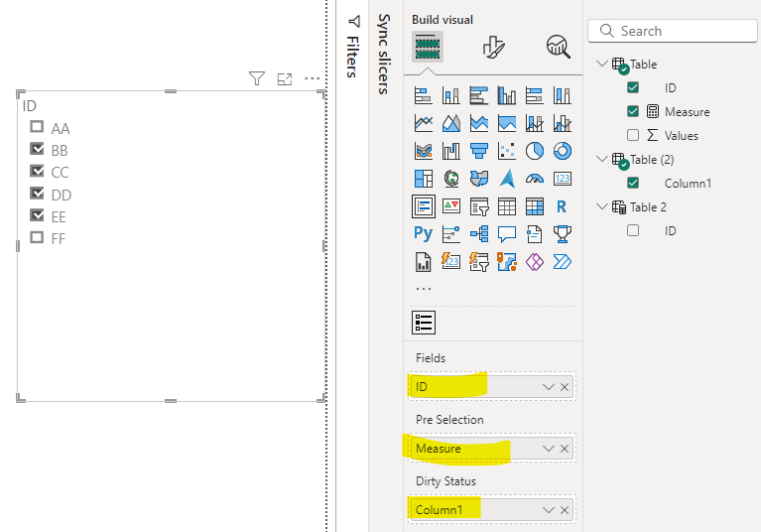The height and width of the screenshot is (532, 761).
Task: Select the Power Apps visual
Action: [x=535, y=262]
